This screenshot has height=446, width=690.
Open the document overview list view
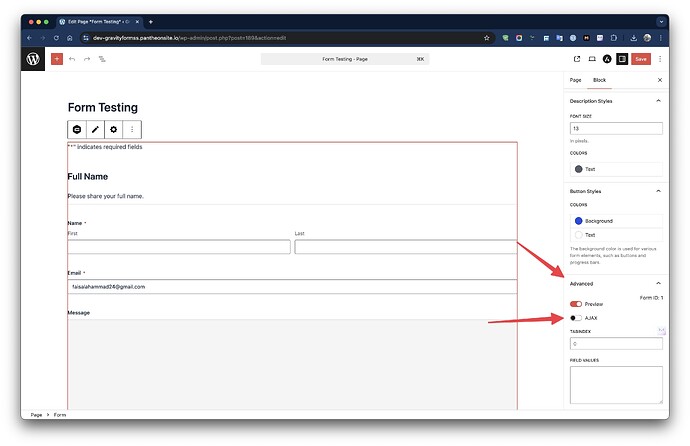102,59
